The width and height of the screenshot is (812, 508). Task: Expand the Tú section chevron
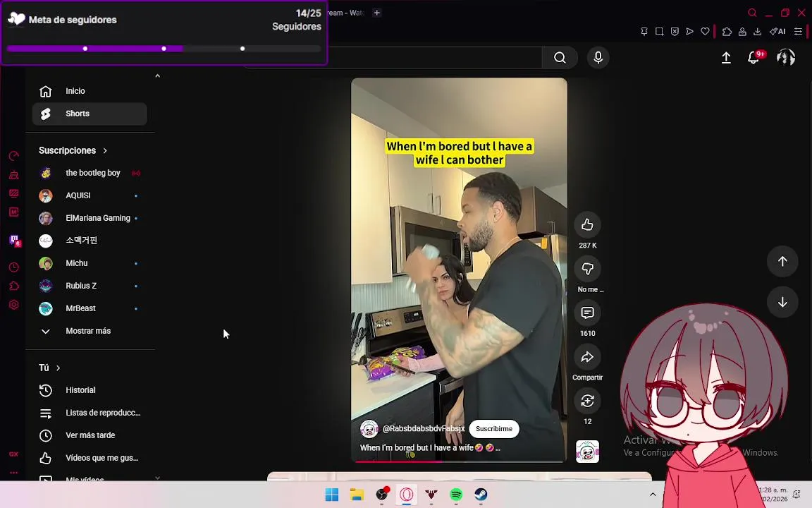(58, 368)
